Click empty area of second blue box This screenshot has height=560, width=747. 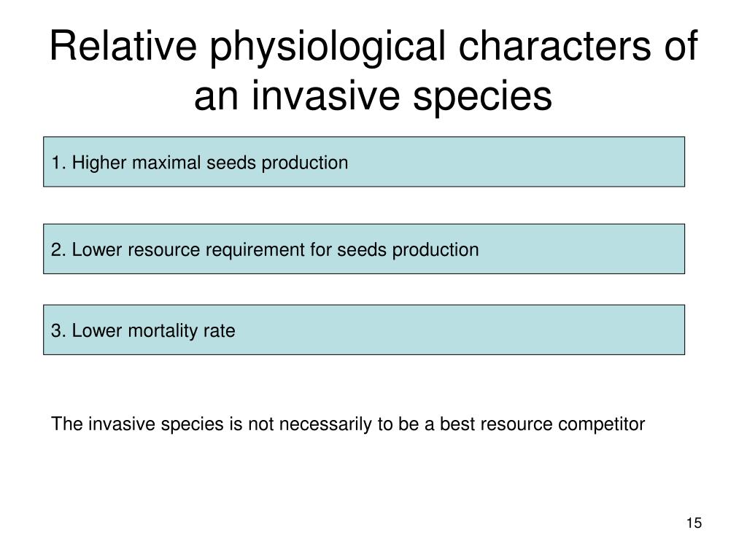[x=581, y=249]
